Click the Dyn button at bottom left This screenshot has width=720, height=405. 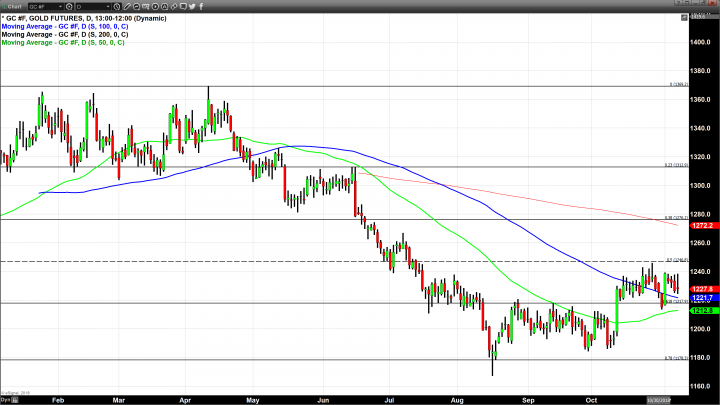pos(5,400)
